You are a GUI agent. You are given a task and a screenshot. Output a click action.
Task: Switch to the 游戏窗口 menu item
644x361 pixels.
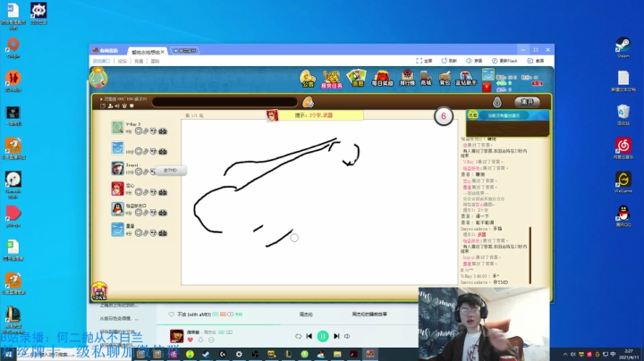pos(101,61)
